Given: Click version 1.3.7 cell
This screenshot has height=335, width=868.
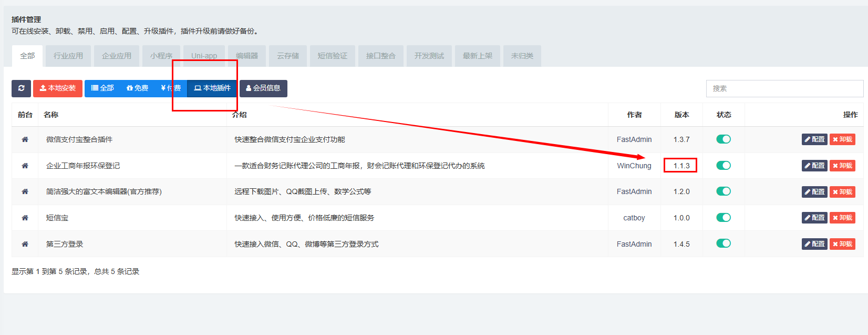Looking at the screenshot, I should [681, 139].
